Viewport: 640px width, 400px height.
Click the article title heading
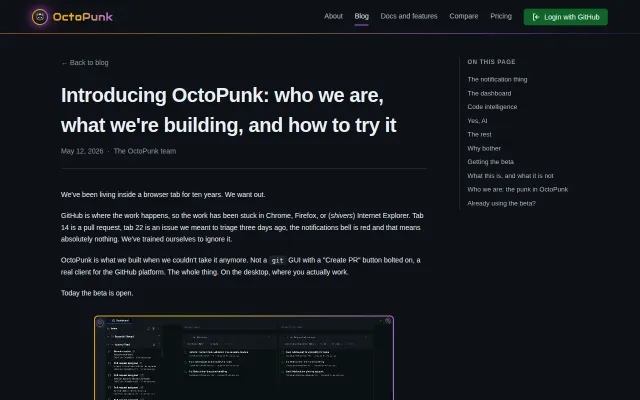pos(229,110)
